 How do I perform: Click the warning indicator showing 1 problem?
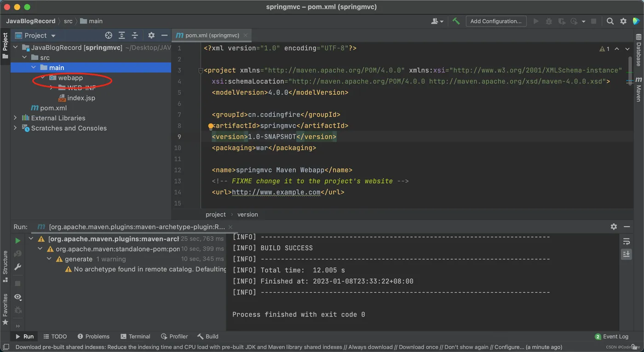pos(604,49)
